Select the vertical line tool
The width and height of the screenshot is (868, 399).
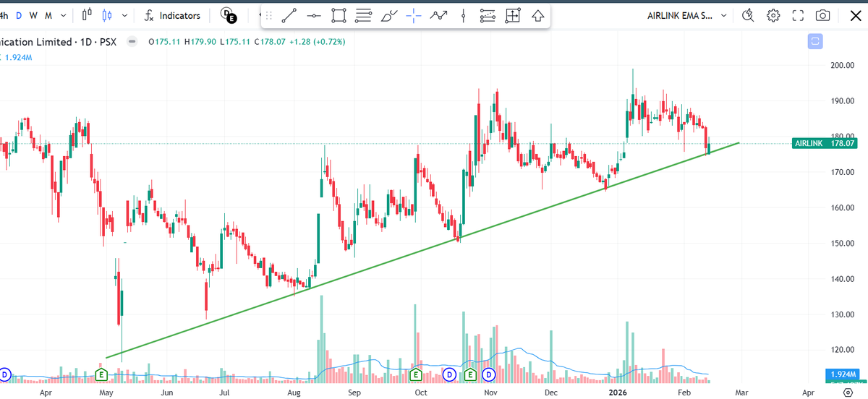coord(463,15)
